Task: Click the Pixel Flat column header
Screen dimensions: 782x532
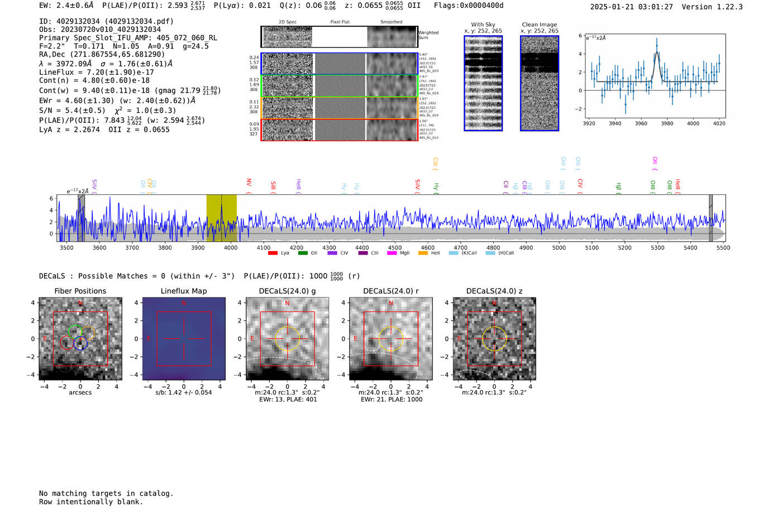Action: (340, 22)
